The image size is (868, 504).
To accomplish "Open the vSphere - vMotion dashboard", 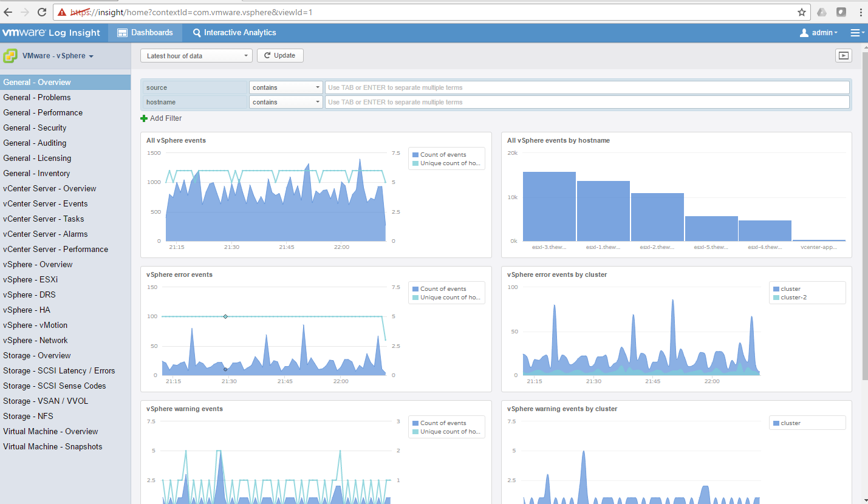I will coord(35,325).
